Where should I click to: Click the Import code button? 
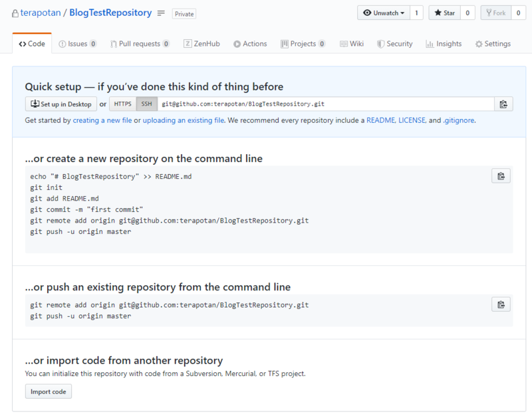49,391
